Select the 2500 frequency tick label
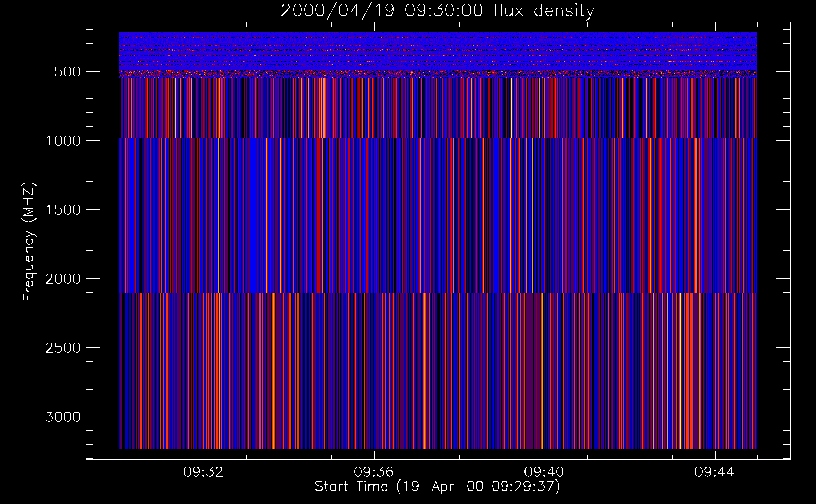Viewport: 816px width, 504px height. (63, 348)
